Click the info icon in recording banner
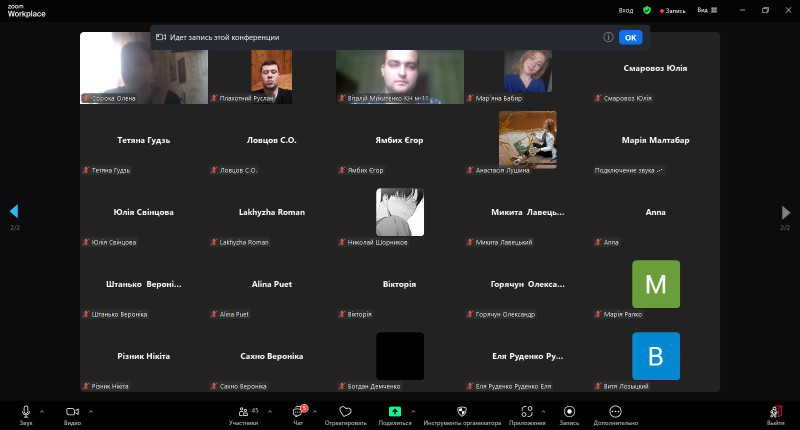This screenshot has height=430, width=800. click(608, 37)
